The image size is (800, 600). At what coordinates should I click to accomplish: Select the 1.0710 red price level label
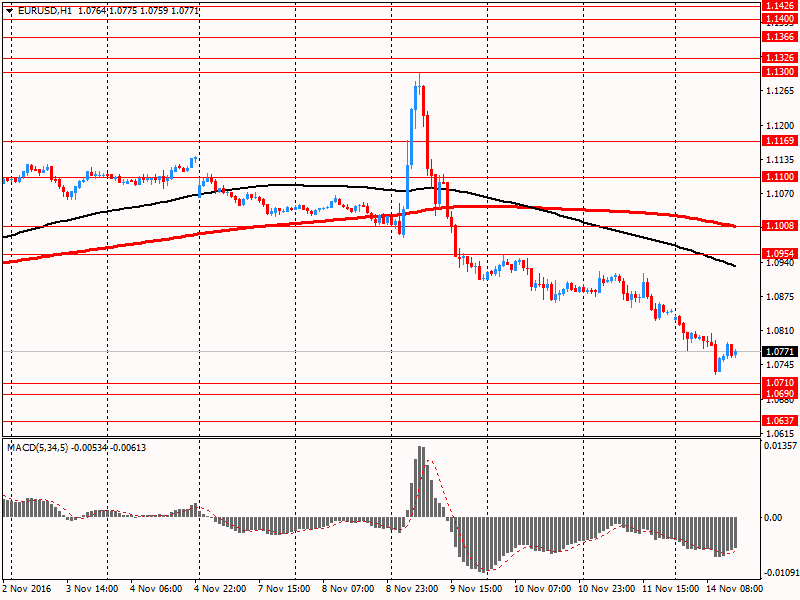click(780, 383)
